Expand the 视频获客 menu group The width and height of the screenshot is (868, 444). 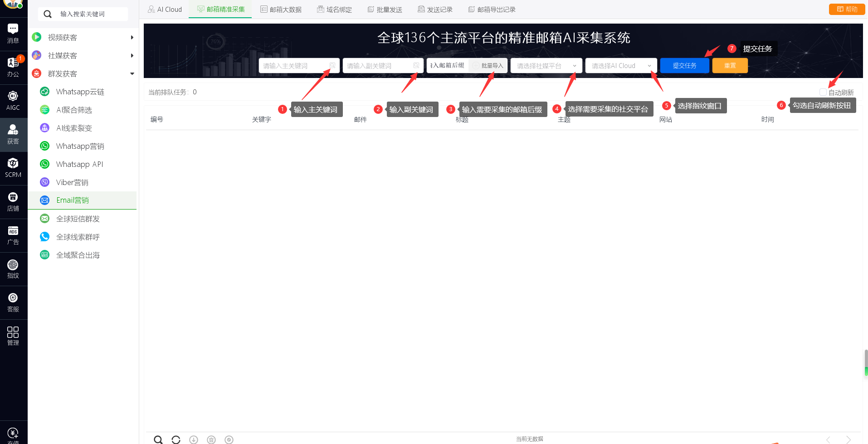click(83, 37)
